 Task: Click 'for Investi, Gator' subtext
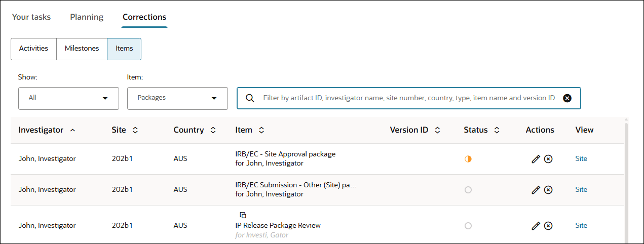click(262, 235)
